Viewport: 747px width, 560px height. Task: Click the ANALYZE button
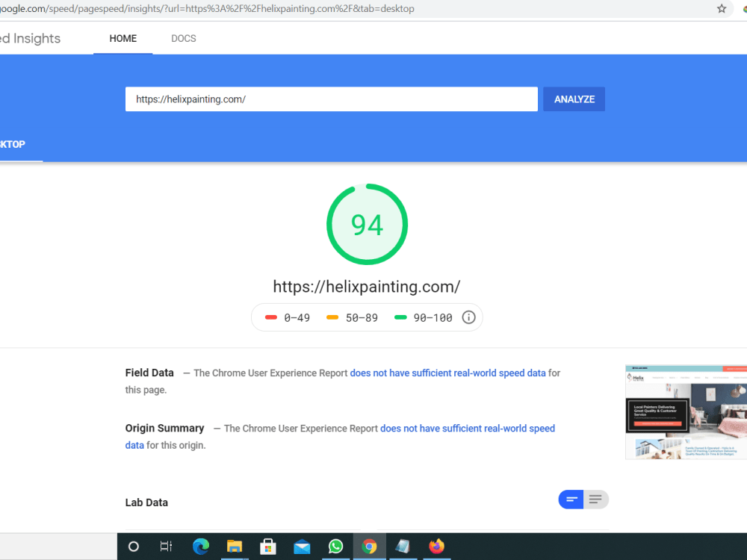tap(574, 99)
